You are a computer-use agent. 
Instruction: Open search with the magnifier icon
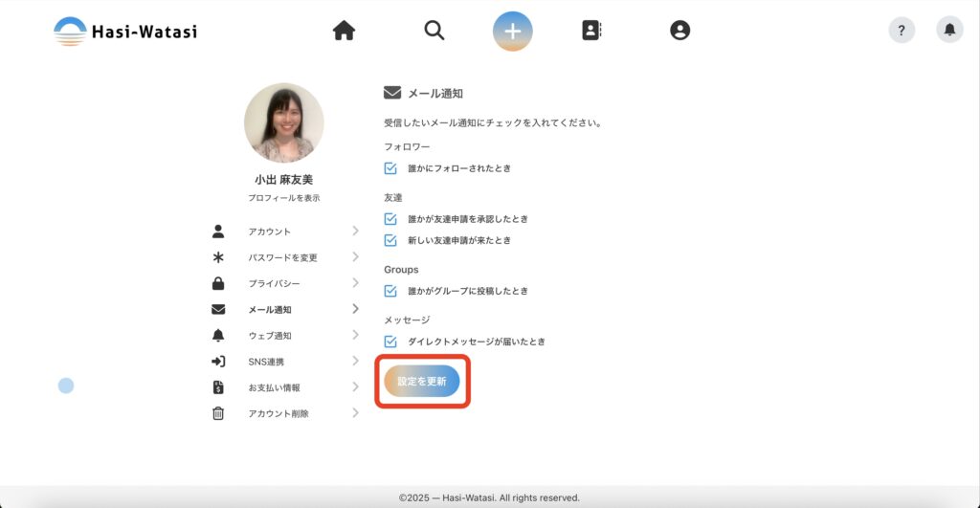434,30
